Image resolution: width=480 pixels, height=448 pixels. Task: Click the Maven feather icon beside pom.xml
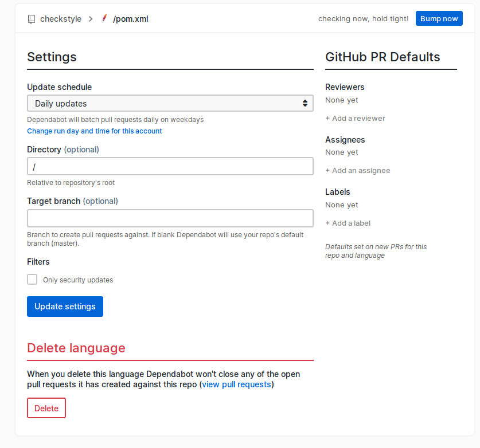104,18
